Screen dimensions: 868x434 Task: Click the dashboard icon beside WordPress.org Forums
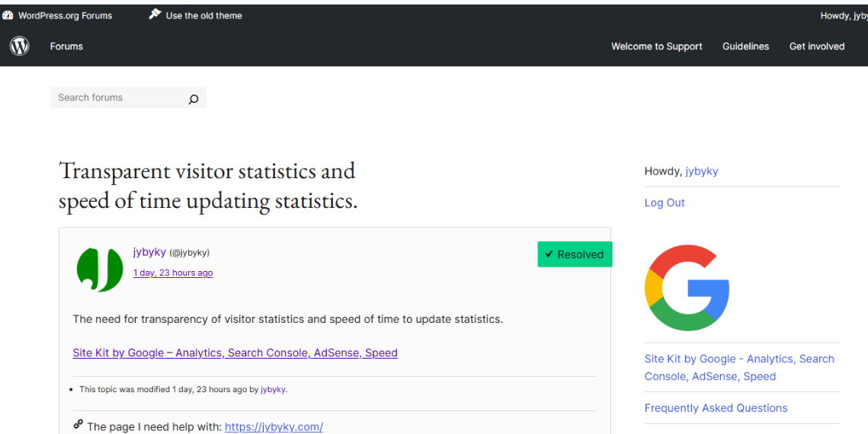coord(7,15)
